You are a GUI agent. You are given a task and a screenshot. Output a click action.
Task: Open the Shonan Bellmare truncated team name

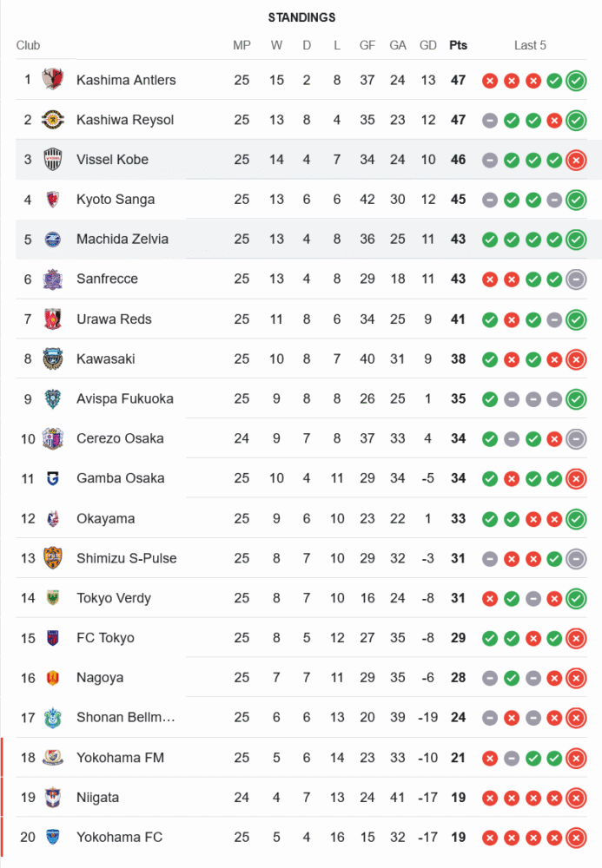(x=126, y=718)
